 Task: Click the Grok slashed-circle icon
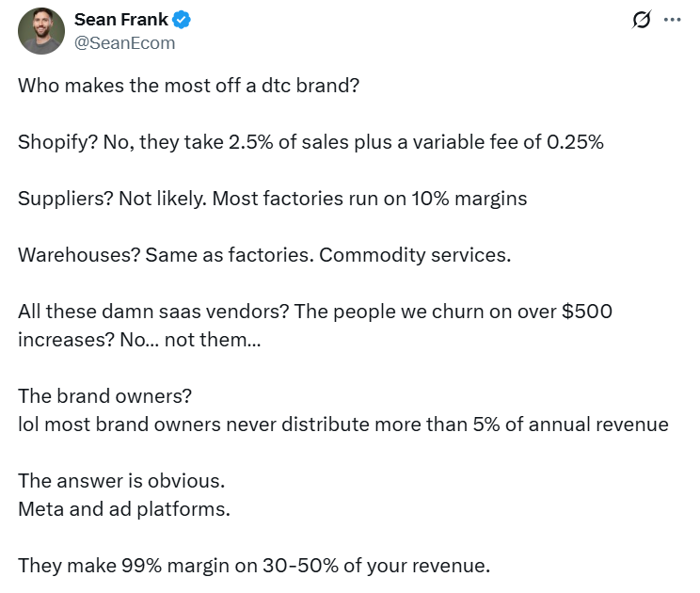643,20
